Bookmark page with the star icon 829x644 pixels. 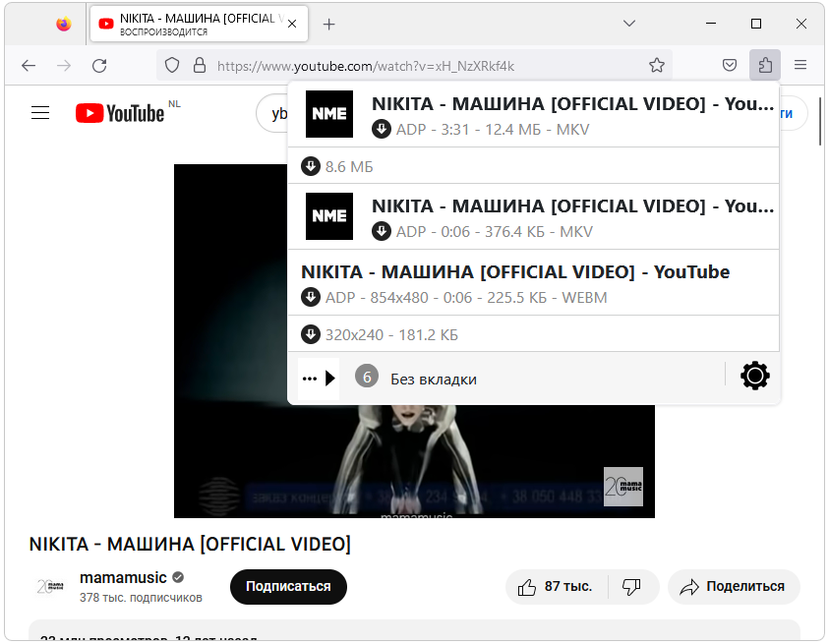pyautogui.click(x=657, y=65)
